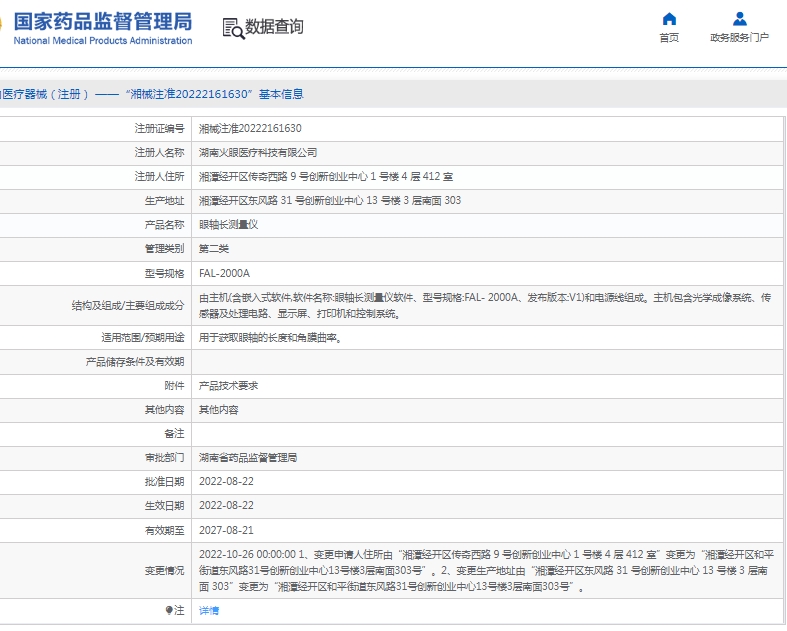Click the home icon above 首页
This screenshot has width=787, height=631.
coord(669,19)
